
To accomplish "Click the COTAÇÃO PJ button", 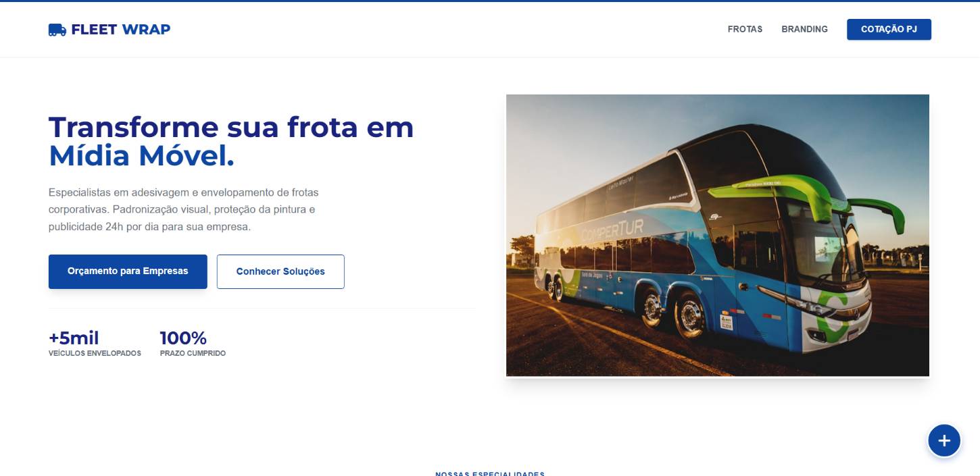I will (x=889, y=29).
